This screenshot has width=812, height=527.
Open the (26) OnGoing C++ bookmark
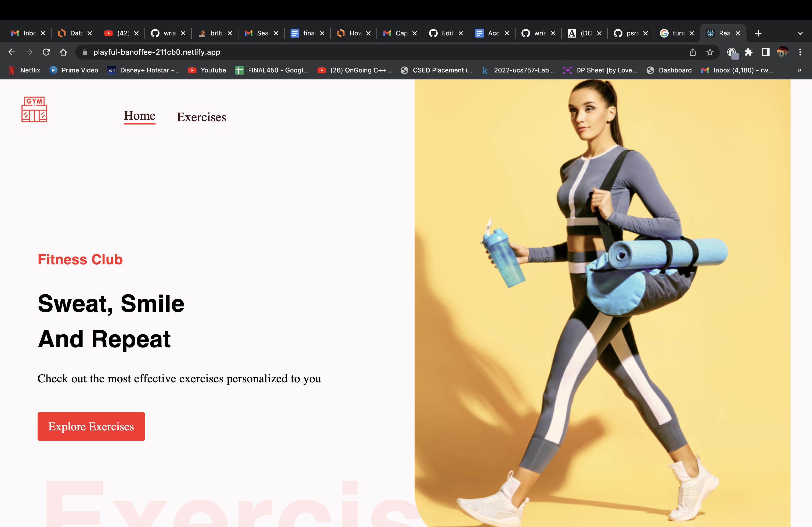click(x=354, y=70)
